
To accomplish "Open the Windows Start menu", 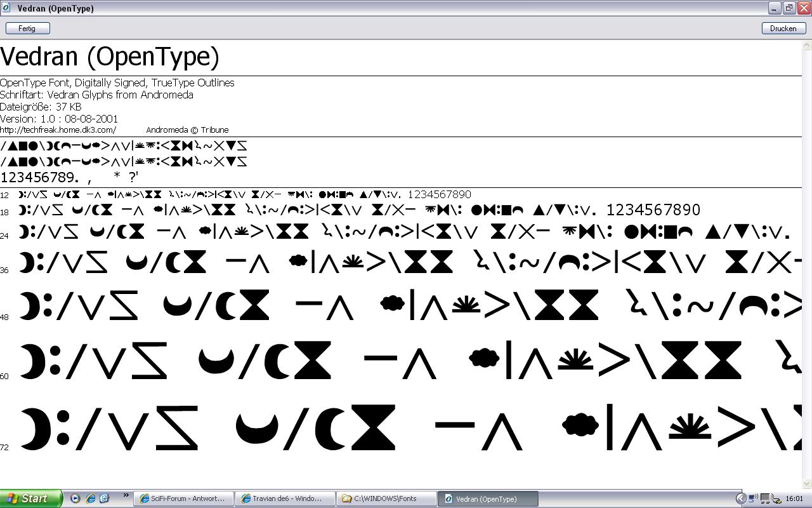I will (30, 498).
